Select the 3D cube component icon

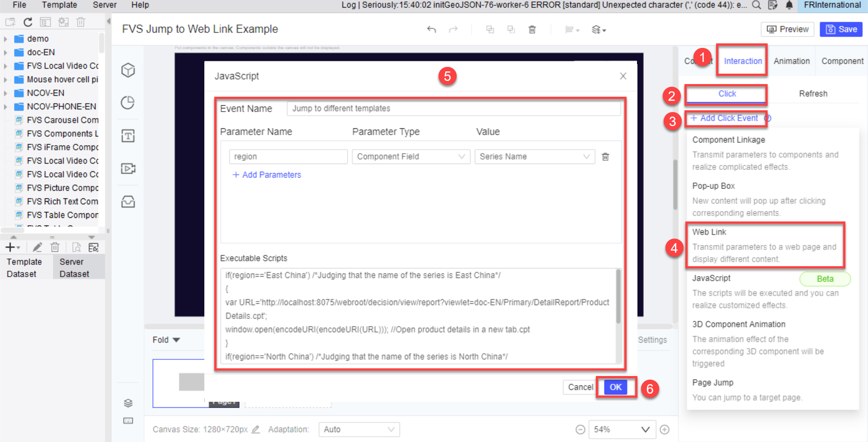pos(128,70)
